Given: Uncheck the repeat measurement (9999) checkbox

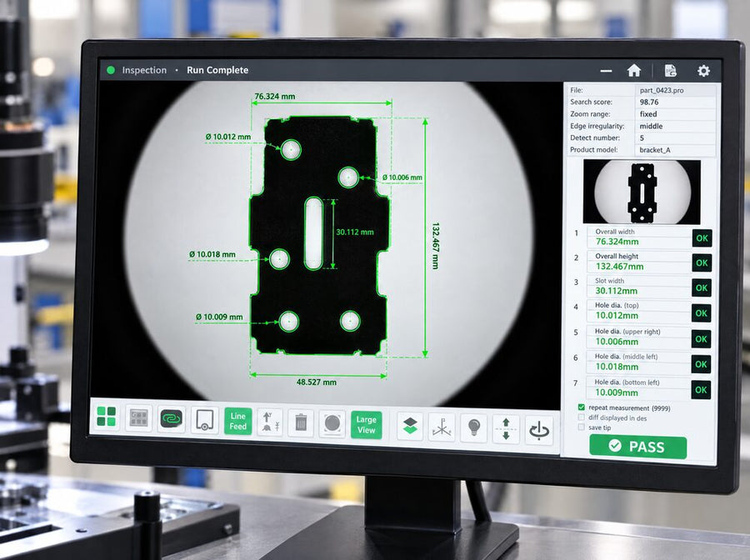Looking at the screenshot, I should tap(581, 407).
